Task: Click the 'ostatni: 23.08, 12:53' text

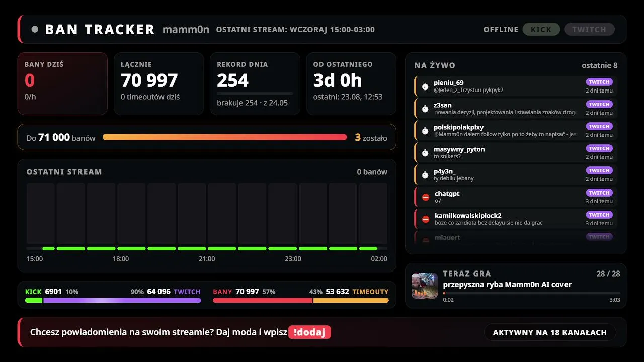Action: (348, 97)
